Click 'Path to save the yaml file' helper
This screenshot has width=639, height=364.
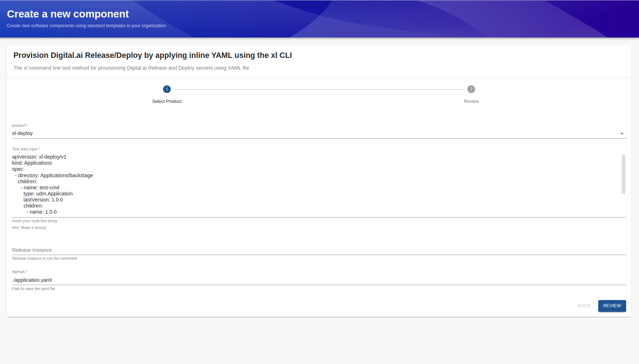pyautogui.click(x=34, y=289)
